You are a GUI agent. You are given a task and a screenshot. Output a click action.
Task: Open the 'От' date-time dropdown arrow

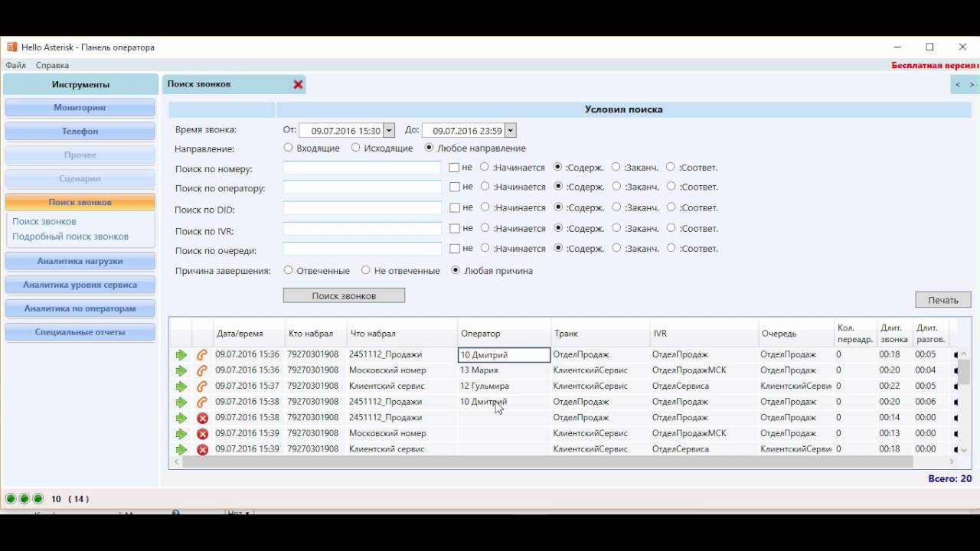click(x=388, y=131)
